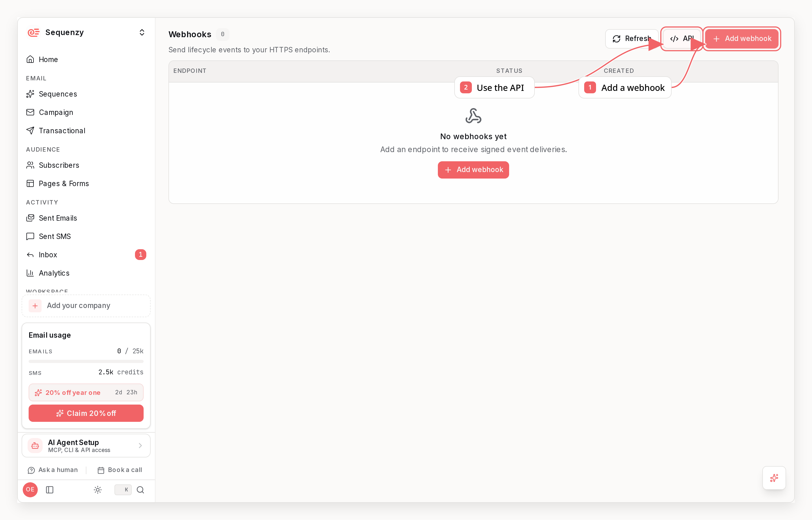
Task: Click the Refresh button
Action: 632,39
